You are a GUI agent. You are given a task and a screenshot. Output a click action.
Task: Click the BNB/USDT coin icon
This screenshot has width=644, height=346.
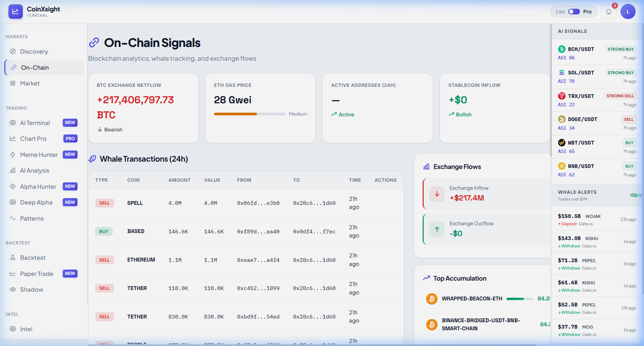561,166
